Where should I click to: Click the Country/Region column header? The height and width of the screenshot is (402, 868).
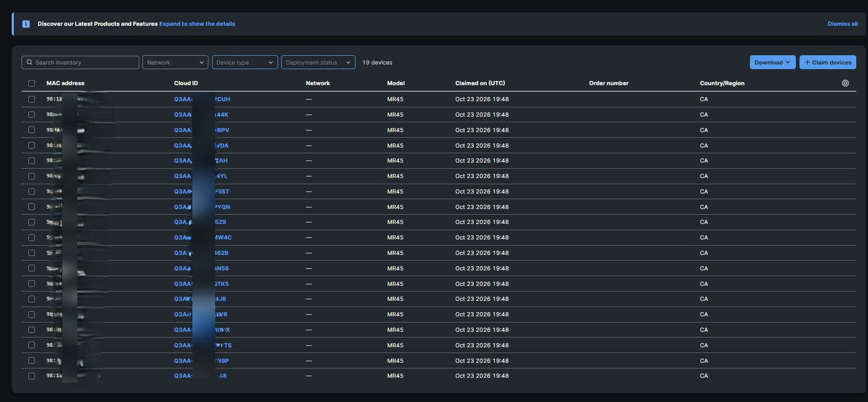722,83
